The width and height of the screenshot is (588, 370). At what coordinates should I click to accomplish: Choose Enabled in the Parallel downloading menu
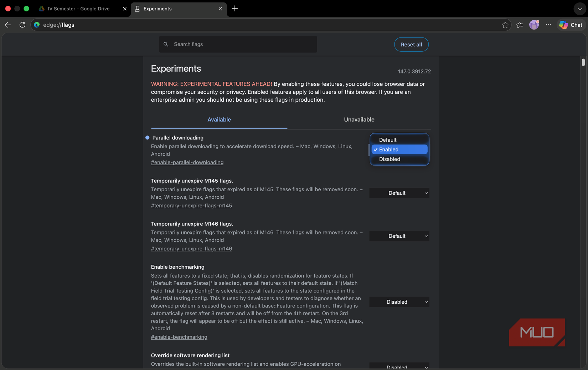pos(399,149)
